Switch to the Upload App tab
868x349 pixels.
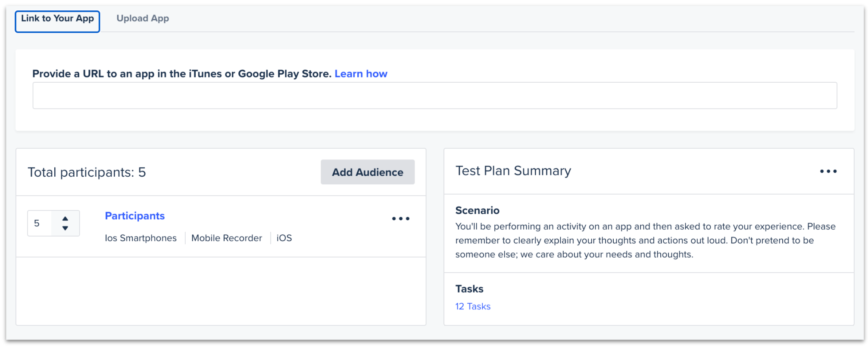(143, 19)
